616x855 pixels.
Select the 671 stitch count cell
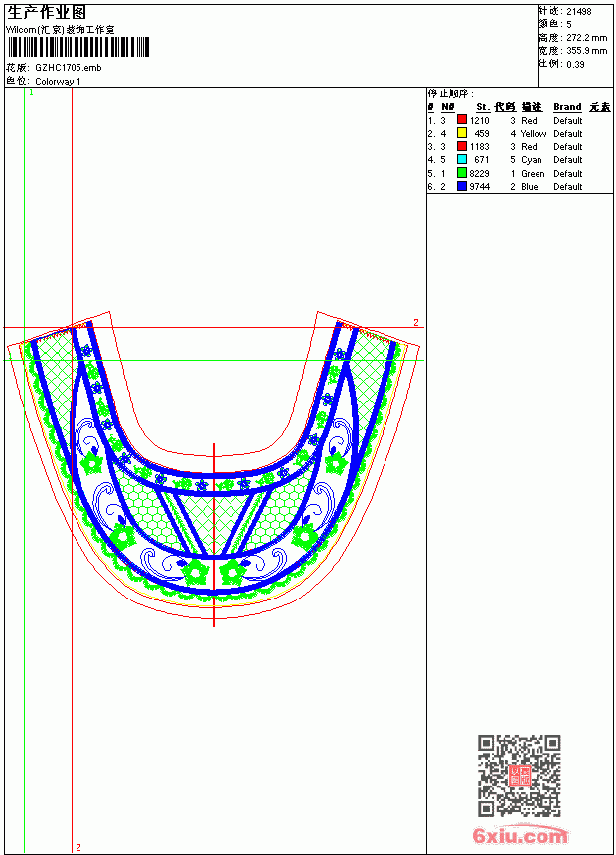click(x=482, y=160)
